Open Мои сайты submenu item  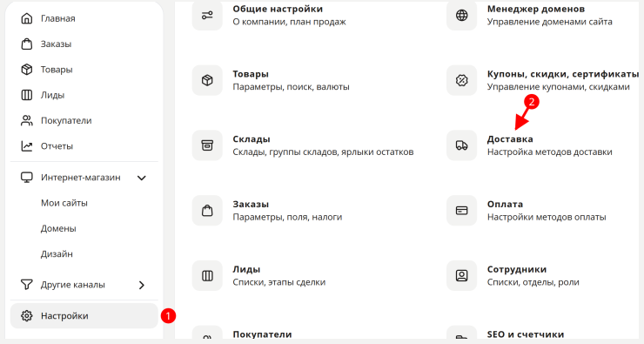[x=64, y=203]
